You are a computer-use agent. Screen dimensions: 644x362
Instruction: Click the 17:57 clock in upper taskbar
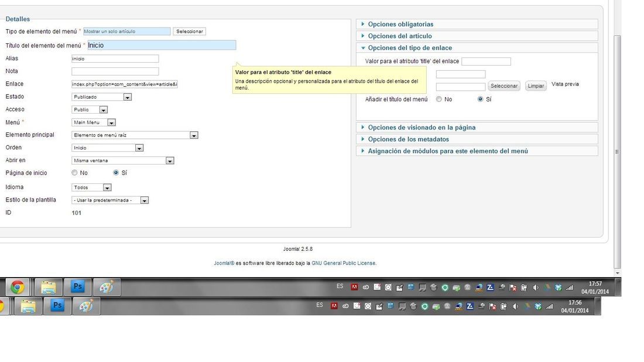click(x=595, y=284)
